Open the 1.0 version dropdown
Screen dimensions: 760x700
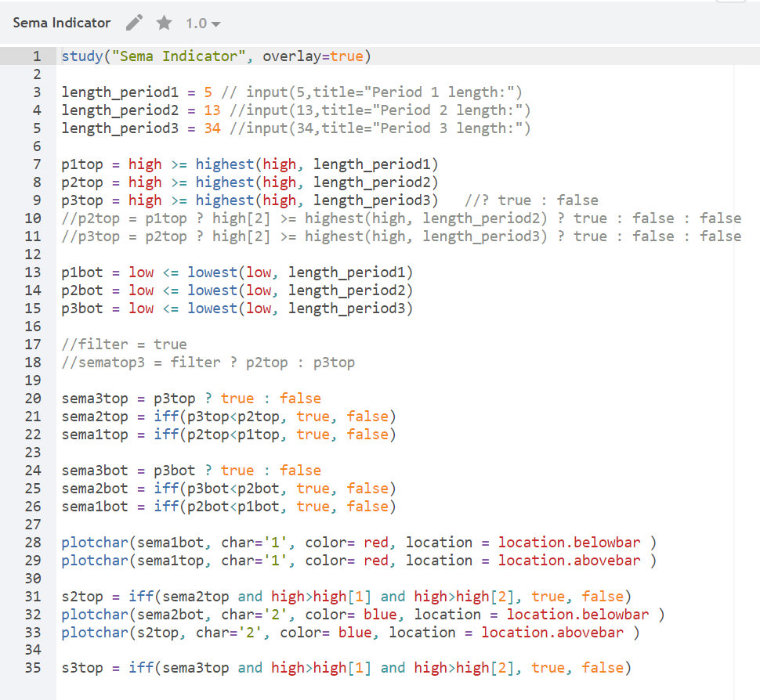203,23
